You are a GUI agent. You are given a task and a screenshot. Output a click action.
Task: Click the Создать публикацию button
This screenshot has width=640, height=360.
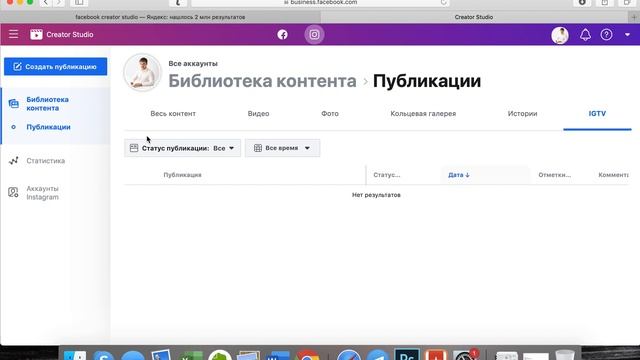[x=56, y=67]
